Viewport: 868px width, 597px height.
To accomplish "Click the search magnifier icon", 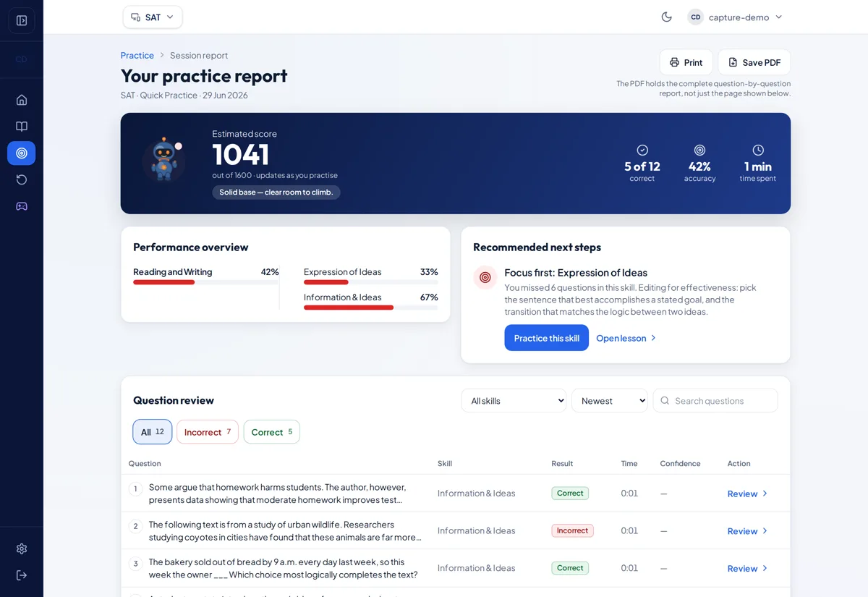I will [x=665, y=401].
